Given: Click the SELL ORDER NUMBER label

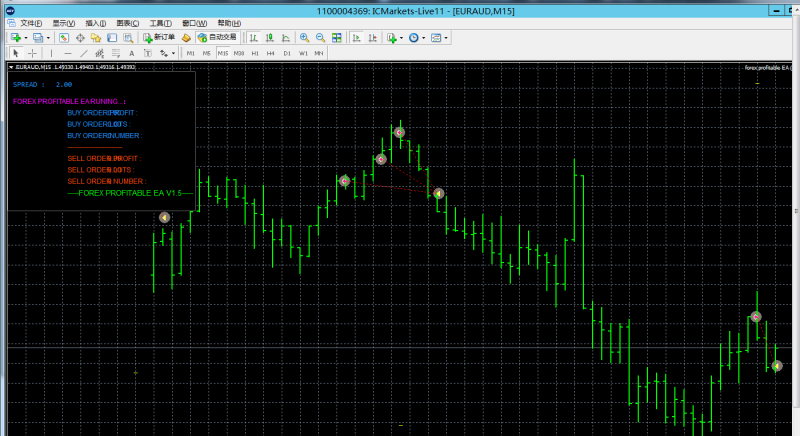Looking at the screenshot, I should [107, 182].
